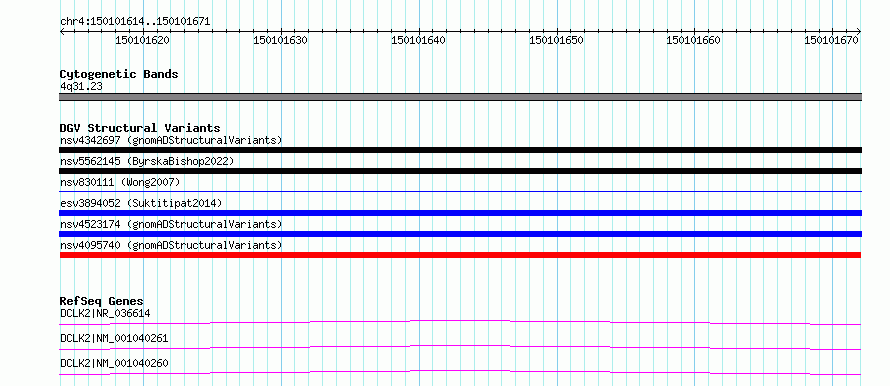Viewport: 890px width, 386px height.
Task: Select DCLK2|NM_001040260 transcript label
Action: 114,363
